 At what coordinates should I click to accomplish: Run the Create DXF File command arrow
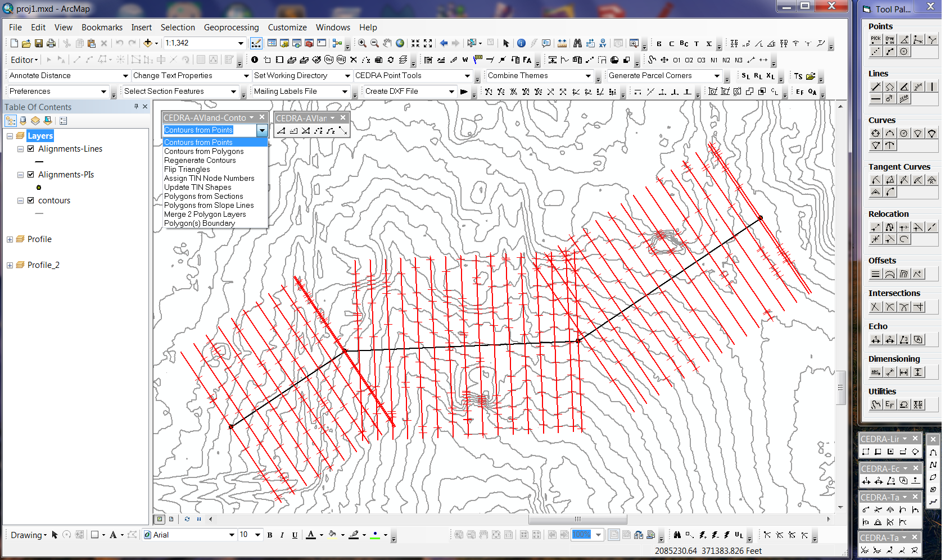(464, 91)
